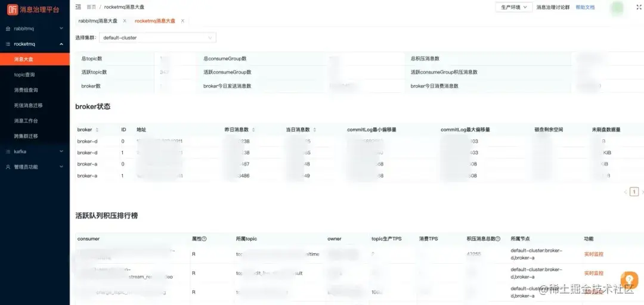644x305 pixels.
Task: Click the rocketmq sidebar list icon
Action: (x=8, y=44)
